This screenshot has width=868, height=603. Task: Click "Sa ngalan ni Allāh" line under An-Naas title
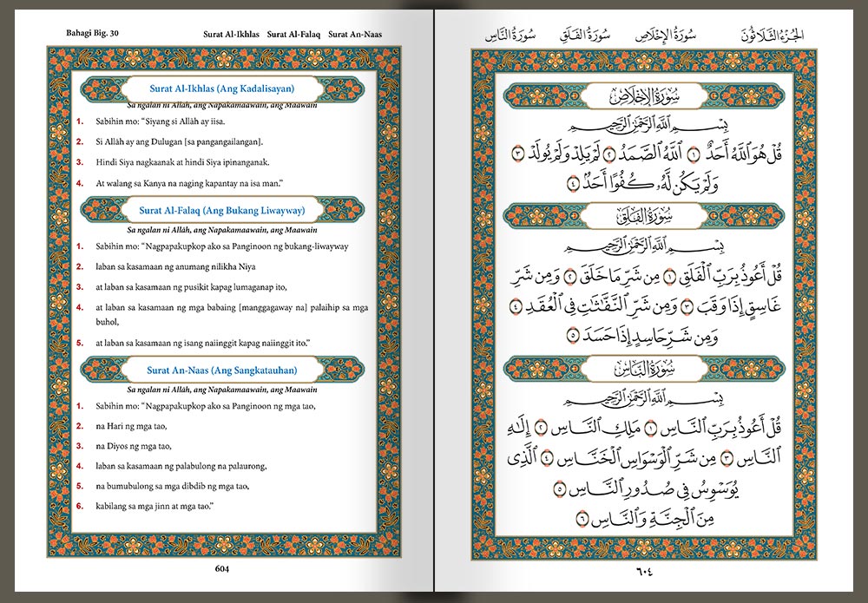click(222, 390)
